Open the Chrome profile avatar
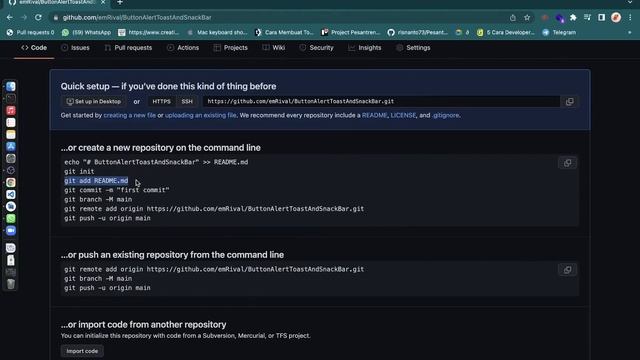 pos(616,18)
